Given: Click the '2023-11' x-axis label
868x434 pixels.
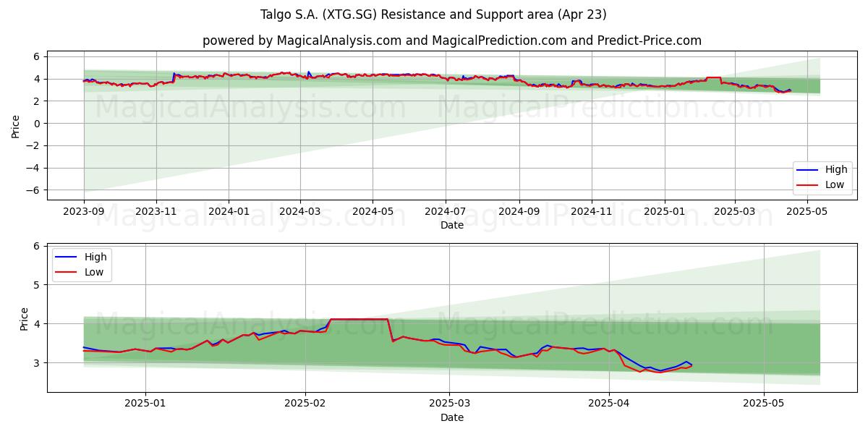Looking at the screenshot, I should pos(156,212).
